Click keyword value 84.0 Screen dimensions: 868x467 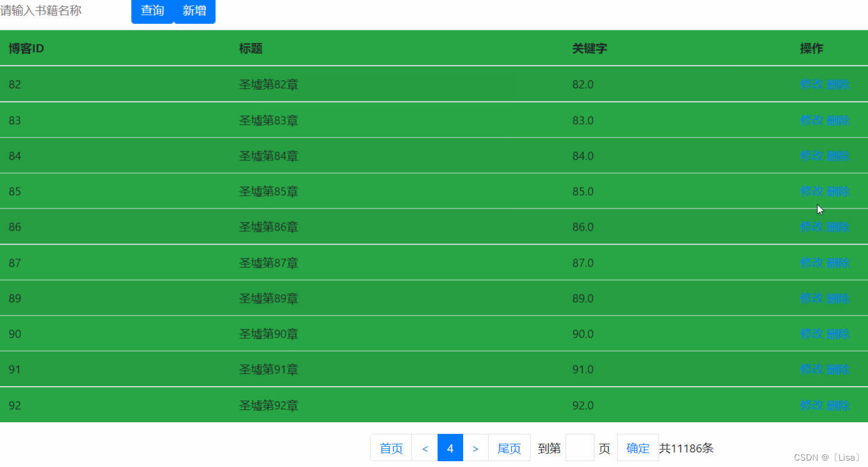[583, 156]
